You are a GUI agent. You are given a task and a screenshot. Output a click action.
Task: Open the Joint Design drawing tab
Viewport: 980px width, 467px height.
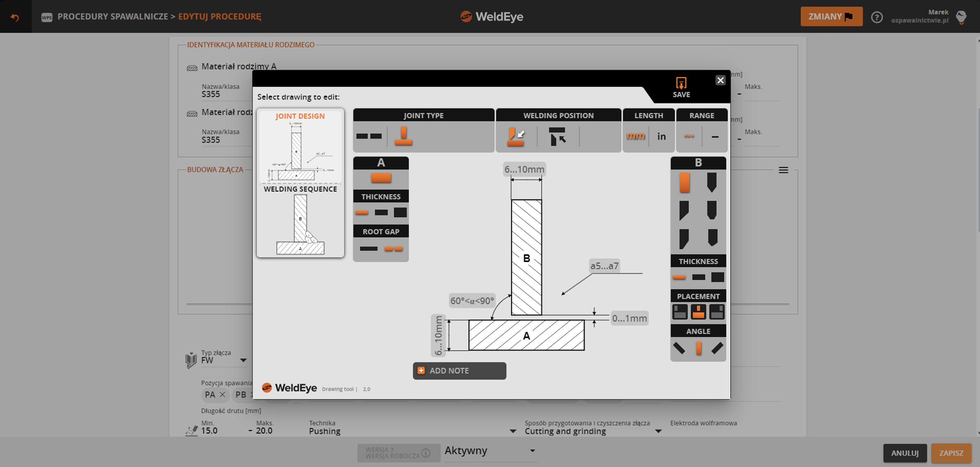300,146
